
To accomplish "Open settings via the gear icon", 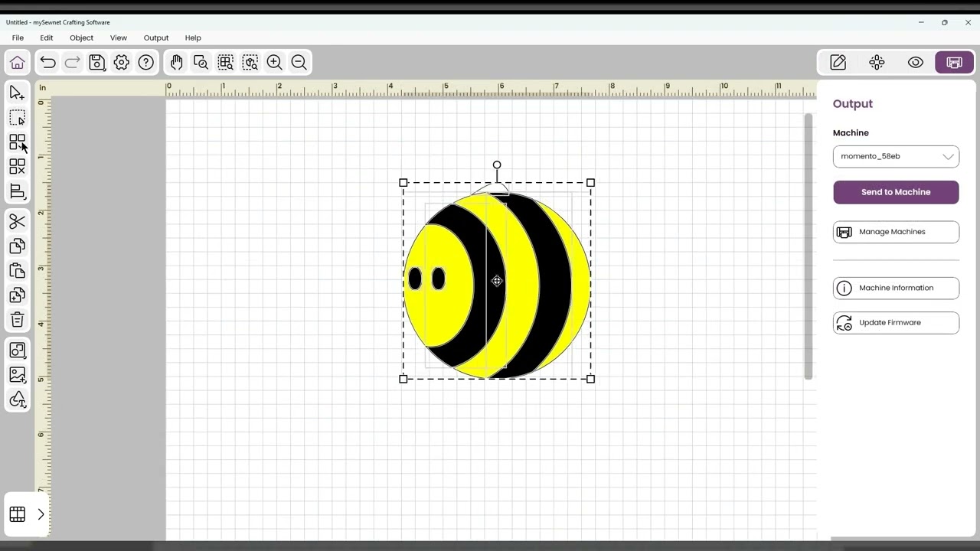I will click(122, 63).
